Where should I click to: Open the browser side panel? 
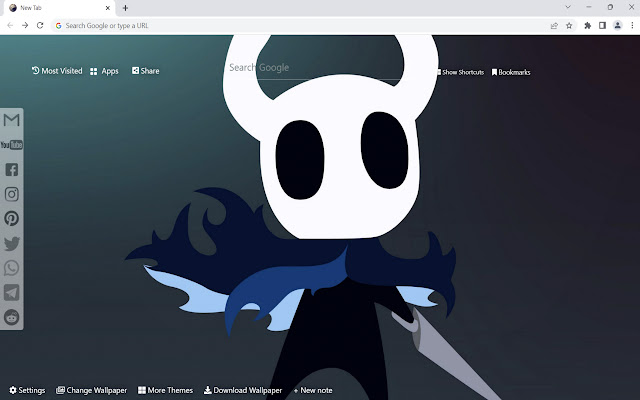[x=602, y=26]
